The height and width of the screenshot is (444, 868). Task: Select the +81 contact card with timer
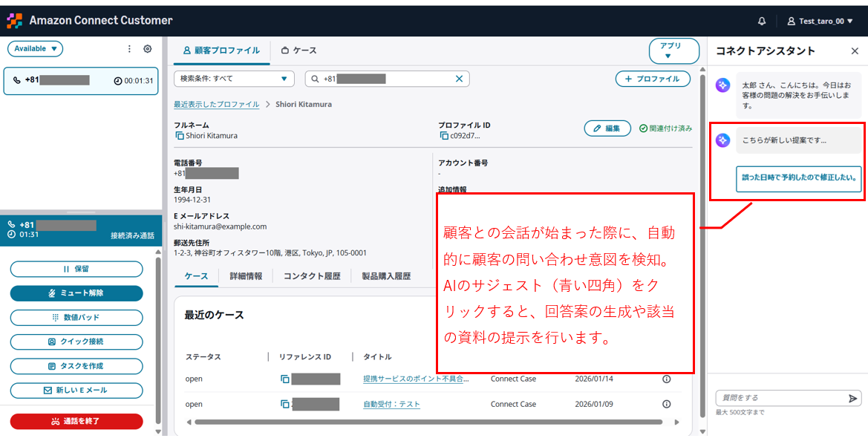81,81
